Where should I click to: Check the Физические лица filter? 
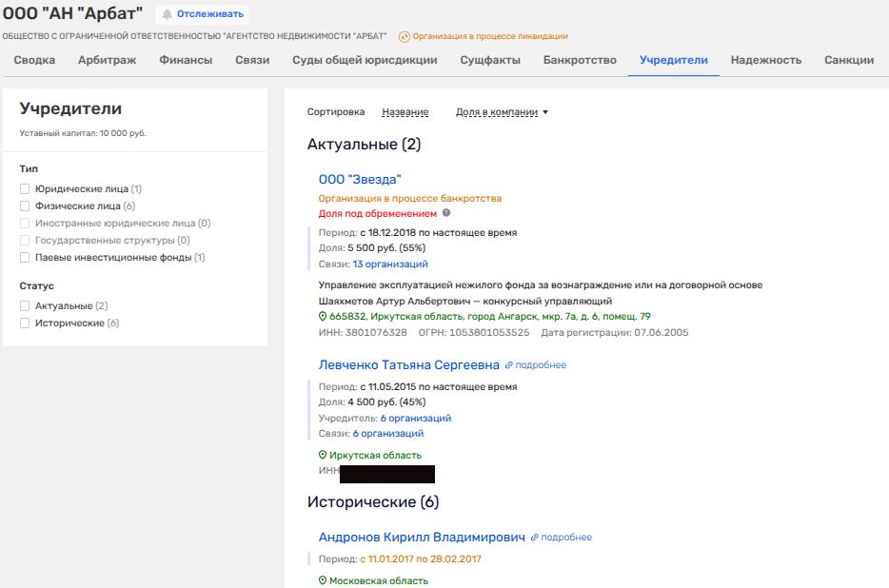[26, 206]
